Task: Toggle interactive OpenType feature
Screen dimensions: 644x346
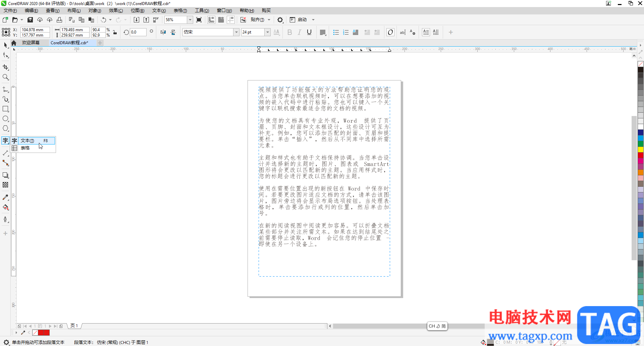Action: tap(390, 32)
